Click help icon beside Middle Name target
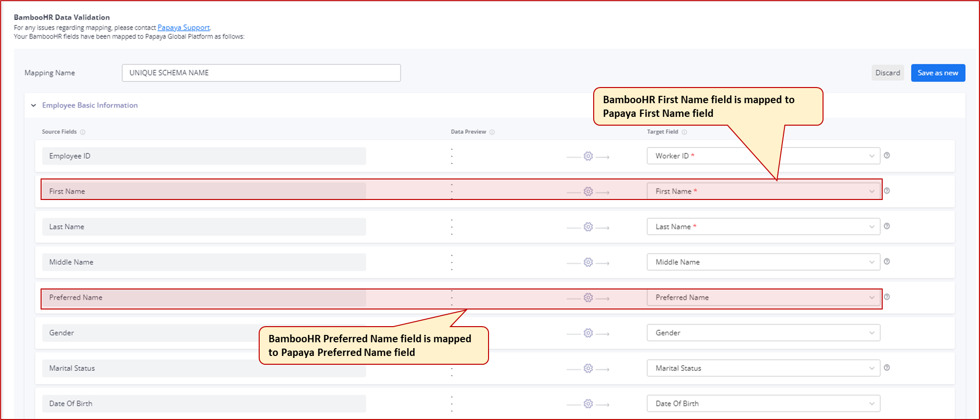Screen dimensions: 980x420 tap(887, 262)
